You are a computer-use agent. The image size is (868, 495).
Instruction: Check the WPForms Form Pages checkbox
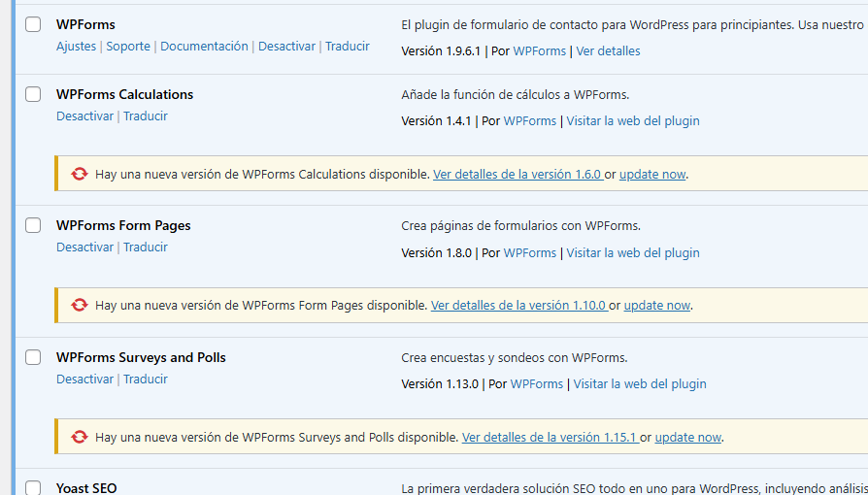pos(33,225)
